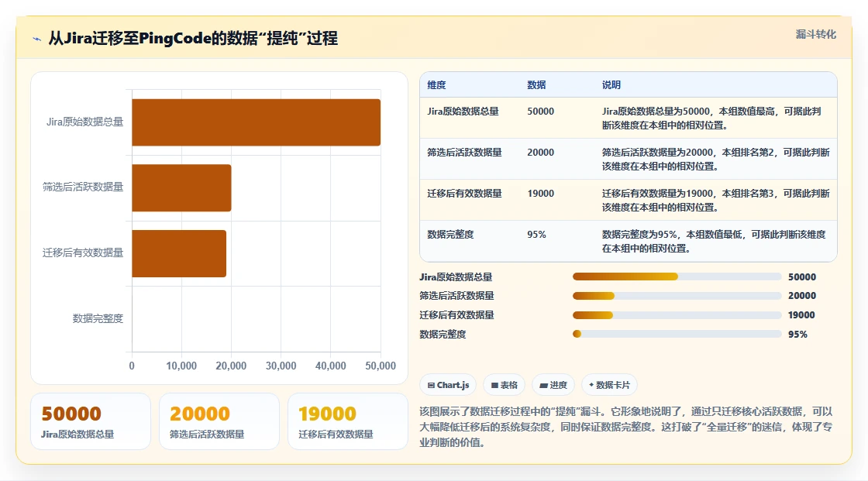The width and height of the screenshot is (868, 481).
Task: Click table value 95%
Action: [x=536, y=235]
